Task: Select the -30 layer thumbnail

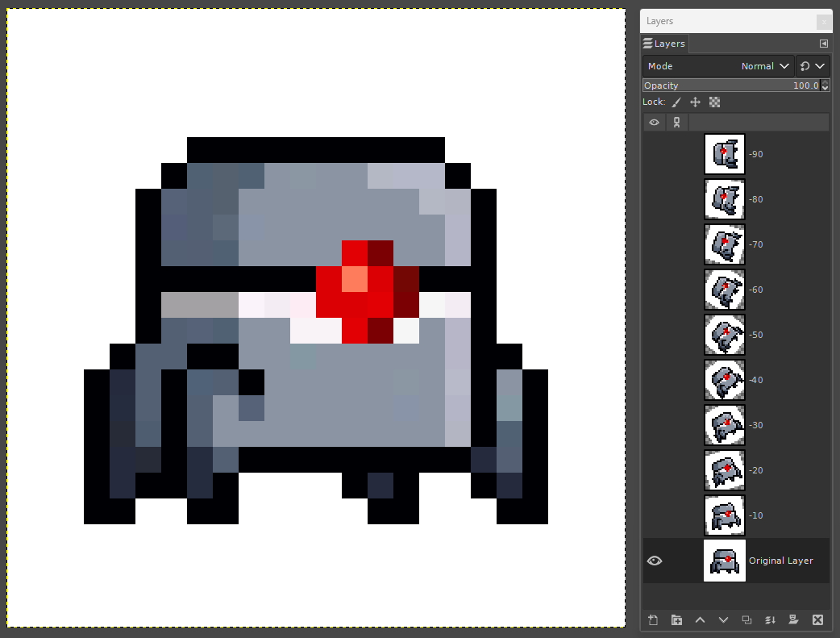Action: click(724, 425)
